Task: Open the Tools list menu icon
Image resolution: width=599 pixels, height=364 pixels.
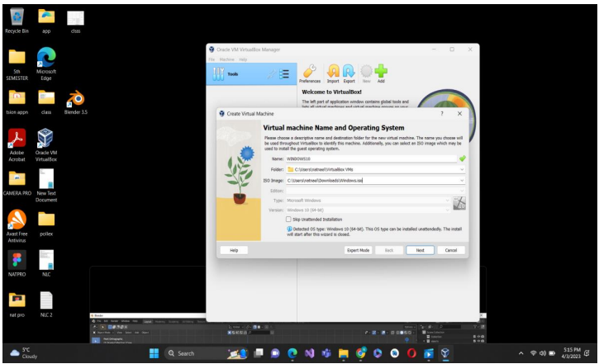Action: pyautogui.click(x=284, y=74)
